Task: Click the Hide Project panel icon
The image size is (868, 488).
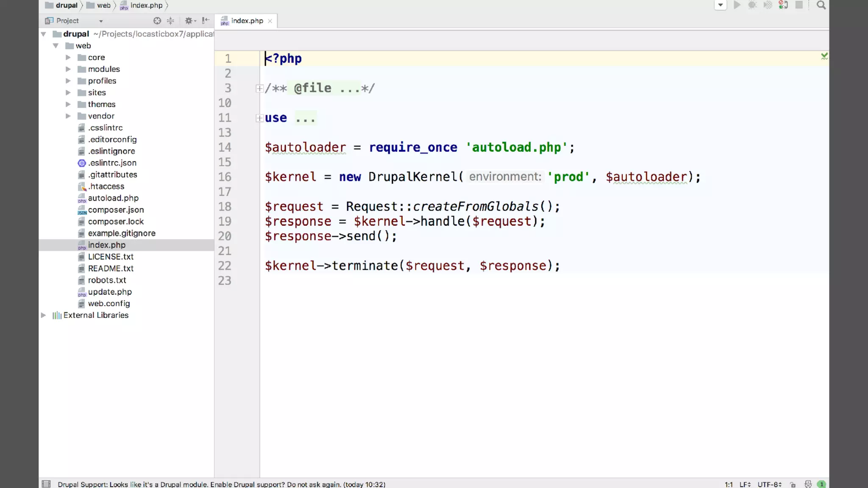Action: [x=206, y=21]
